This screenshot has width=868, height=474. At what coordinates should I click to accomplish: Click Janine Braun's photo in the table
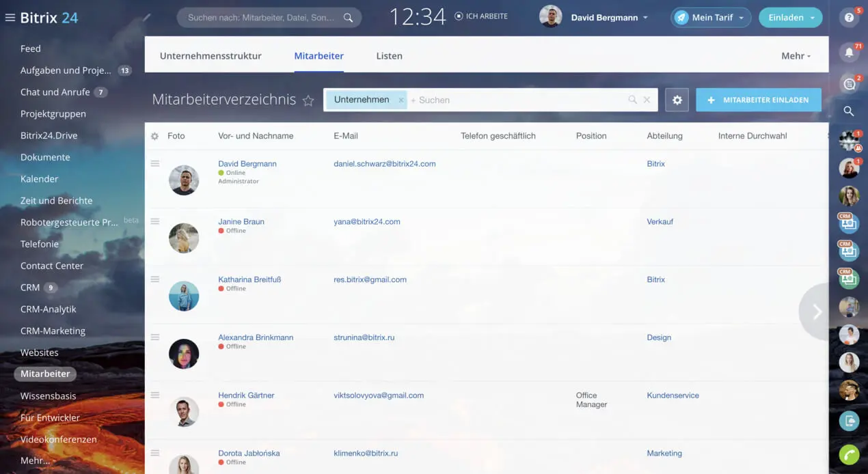pyautogui.click(x=184, y=238)
